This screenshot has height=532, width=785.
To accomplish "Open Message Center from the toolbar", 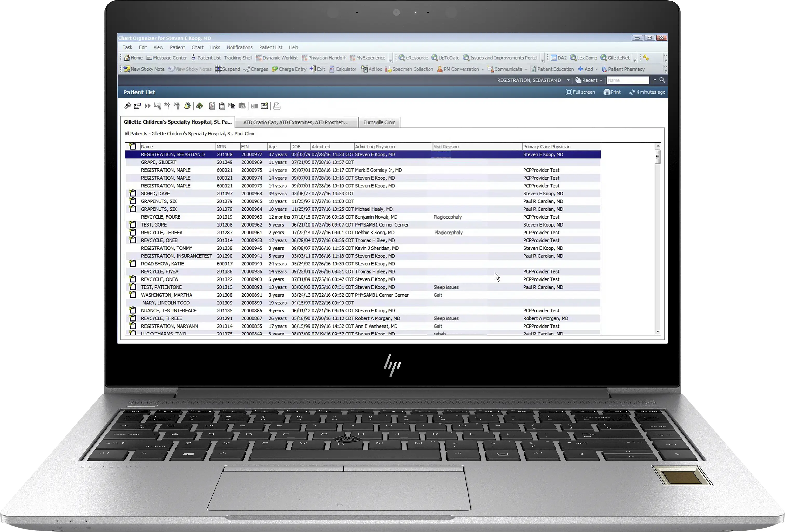I will point(166,58).
